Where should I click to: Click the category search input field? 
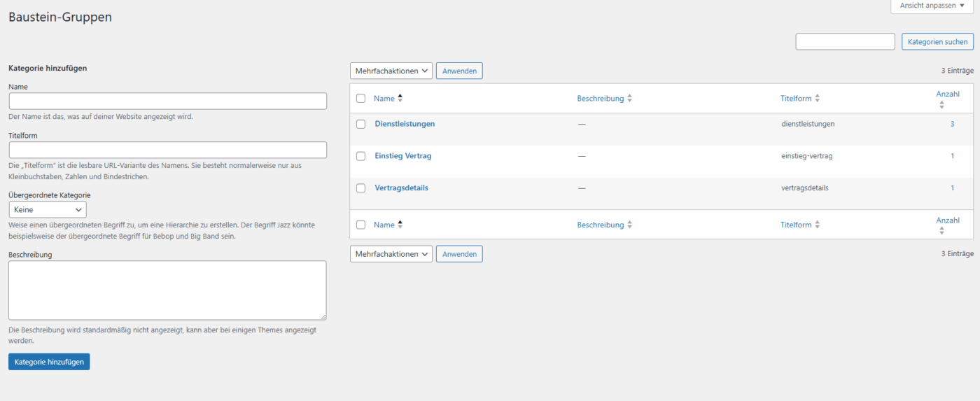[x=845, y=42]
